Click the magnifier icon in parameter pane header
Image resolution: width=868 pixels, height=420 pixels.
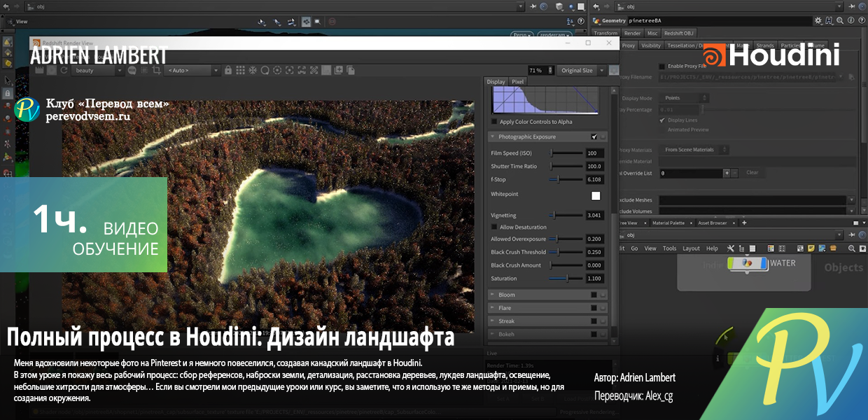point(840,21)
